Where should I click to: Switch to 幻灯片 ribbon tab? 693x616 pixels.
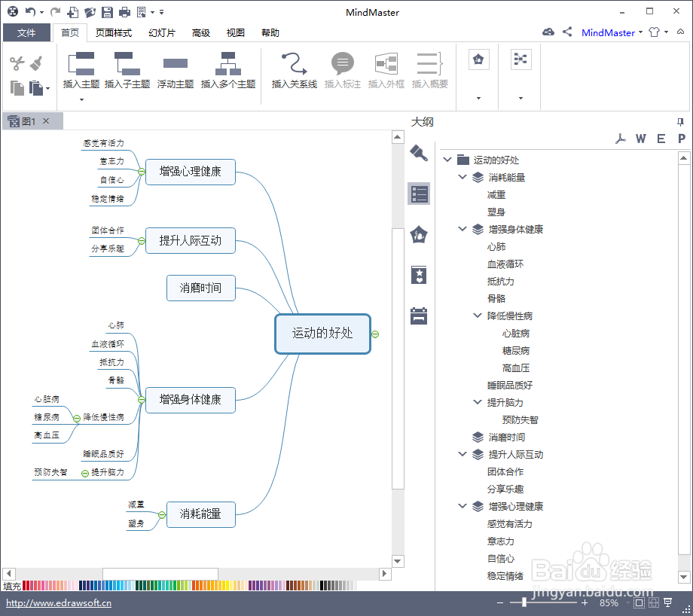[162, 32]
